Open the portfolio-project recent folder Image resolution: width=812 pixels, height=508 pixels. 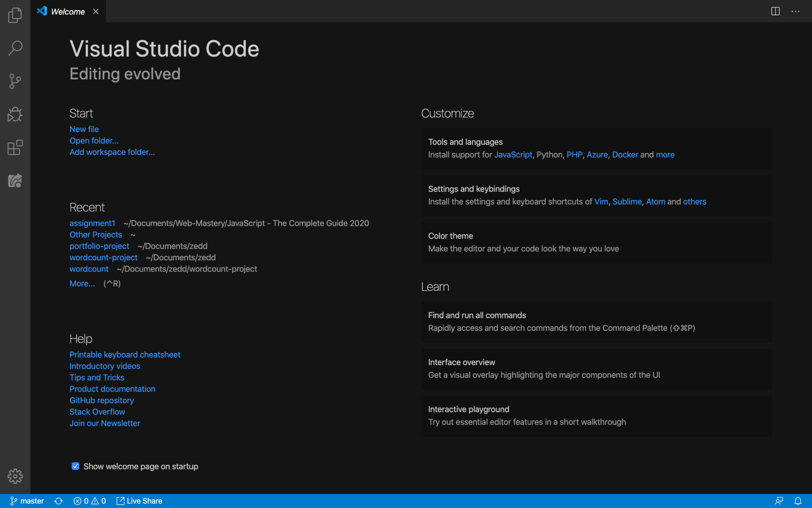(99, 246)
